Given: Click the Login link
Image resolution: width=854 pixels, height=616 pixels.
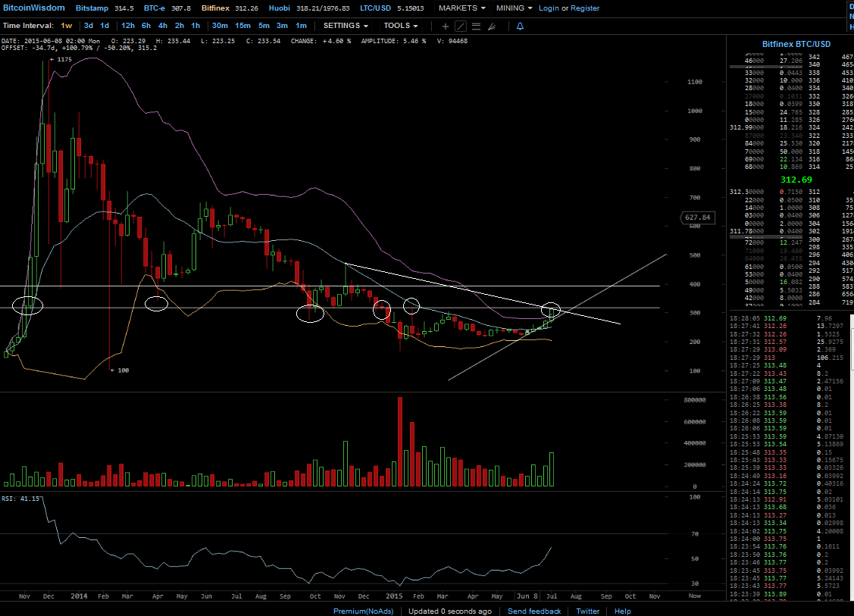Looking at the screenshot, I should tap(549, 8).
